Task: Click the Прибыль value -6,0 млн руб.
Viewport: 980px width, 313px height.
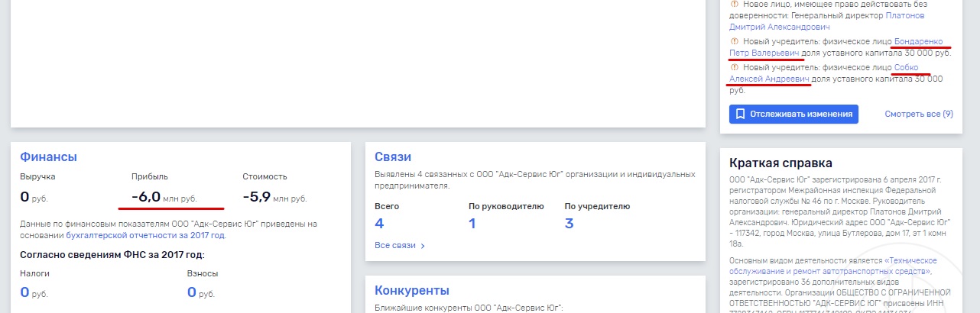Action: 164,197
